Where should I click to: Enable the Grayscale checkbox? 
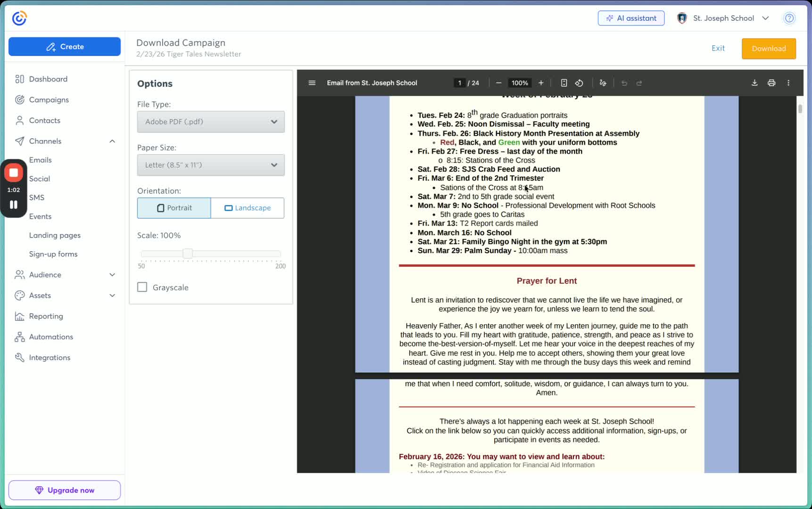click(142, 287)
